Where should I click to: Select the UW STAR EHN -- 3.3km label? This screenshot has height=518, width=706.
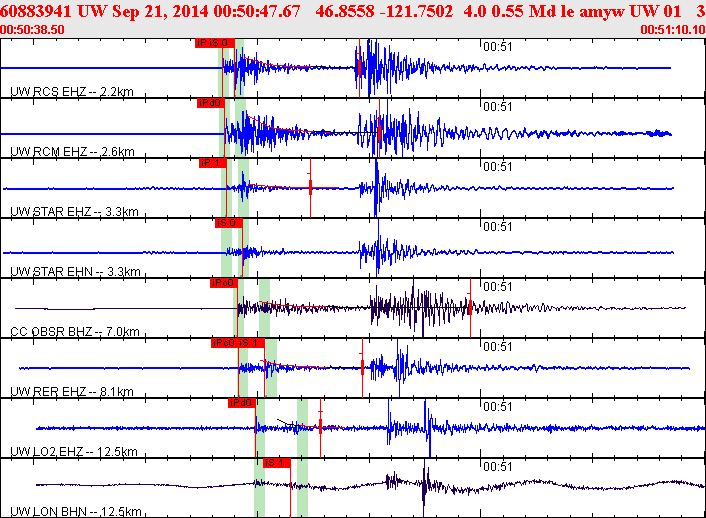point(75,272)
